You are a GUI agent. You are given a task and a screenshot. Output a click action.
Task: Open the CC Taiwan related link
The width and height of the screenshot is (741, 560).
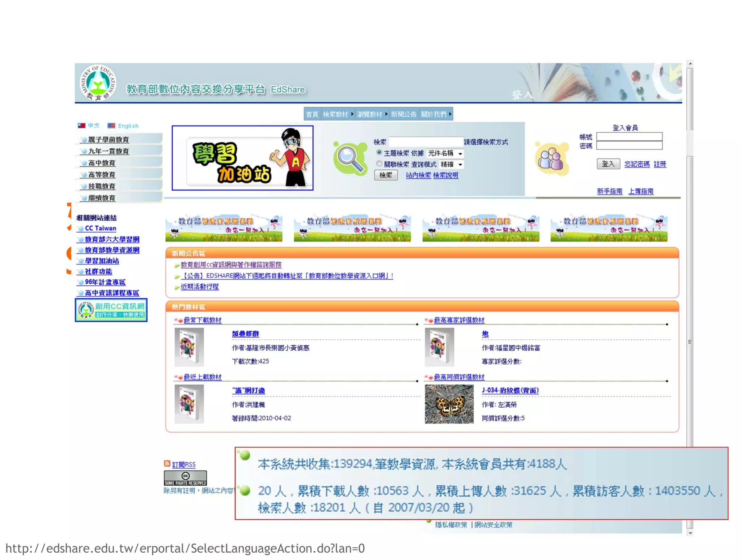pyautogui.click(x=100, y=228)
